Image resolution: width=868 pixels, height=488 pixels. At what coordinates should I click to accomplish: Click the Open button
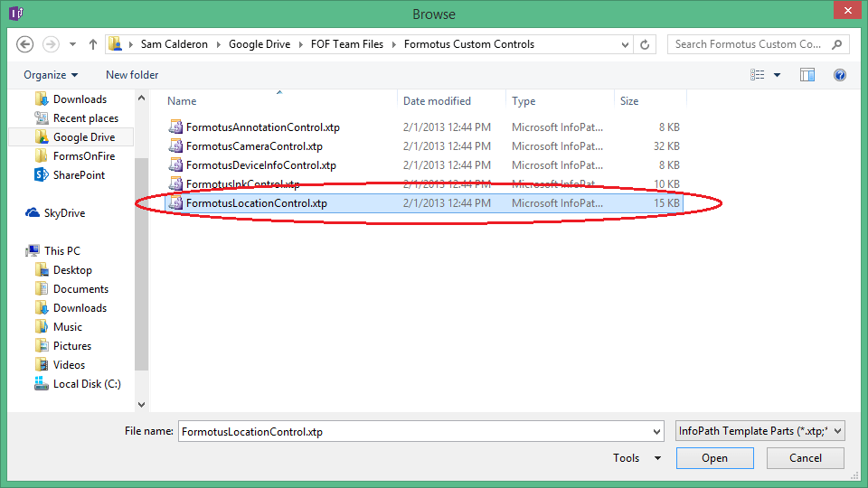[714, 458]
